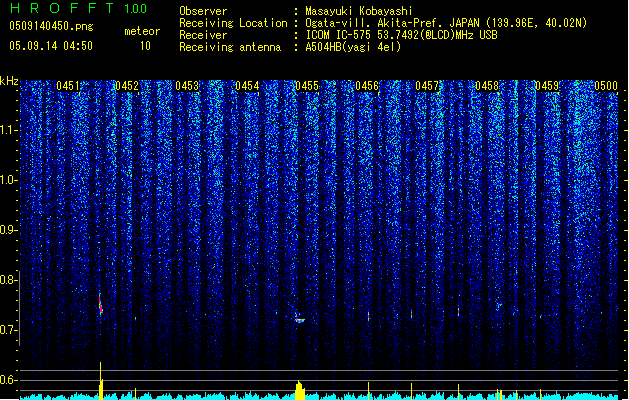Click the Ogata-vill. Akita-Pref. receiving location text
The width and height of the screenshot is (629, 400).
click(446, 23)
